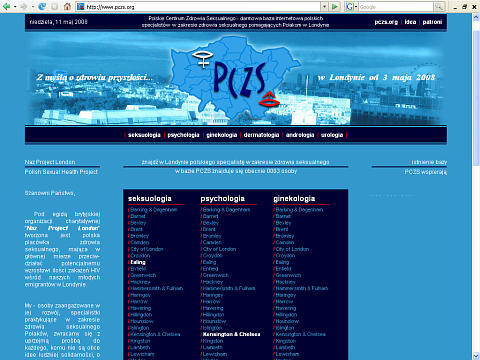The image size is (480, 360).
Task: Click the site favicon in address bar
Action: coord(80,6)
